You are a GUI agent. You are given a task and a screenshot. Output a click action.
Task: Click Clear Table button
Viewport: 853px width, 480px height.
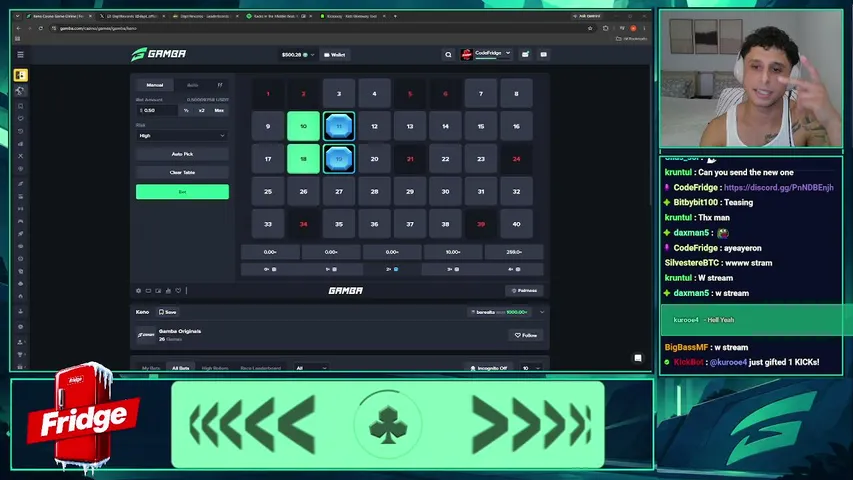click(182, 173)
